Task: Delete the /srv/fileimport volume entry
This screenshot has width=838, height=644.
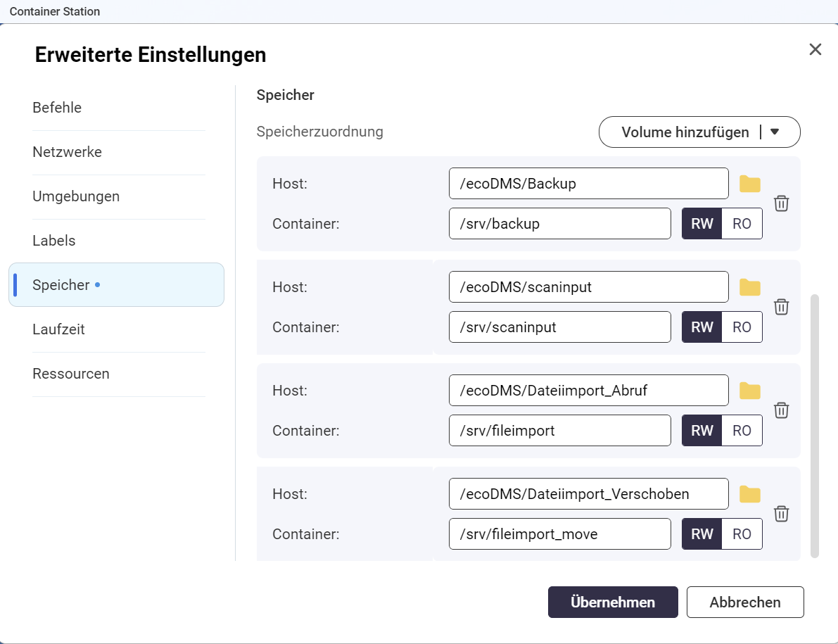Action: point(781,410)
